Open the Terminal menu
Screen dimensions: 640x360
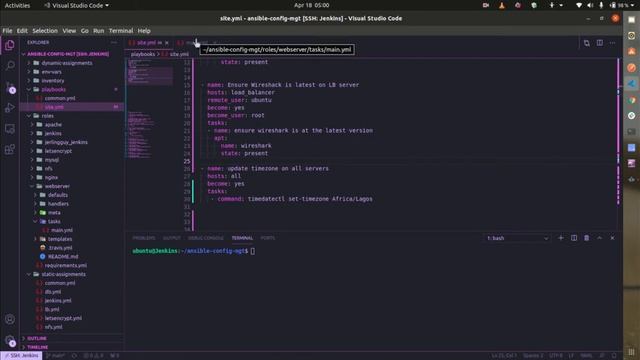(x=121, y=31)
